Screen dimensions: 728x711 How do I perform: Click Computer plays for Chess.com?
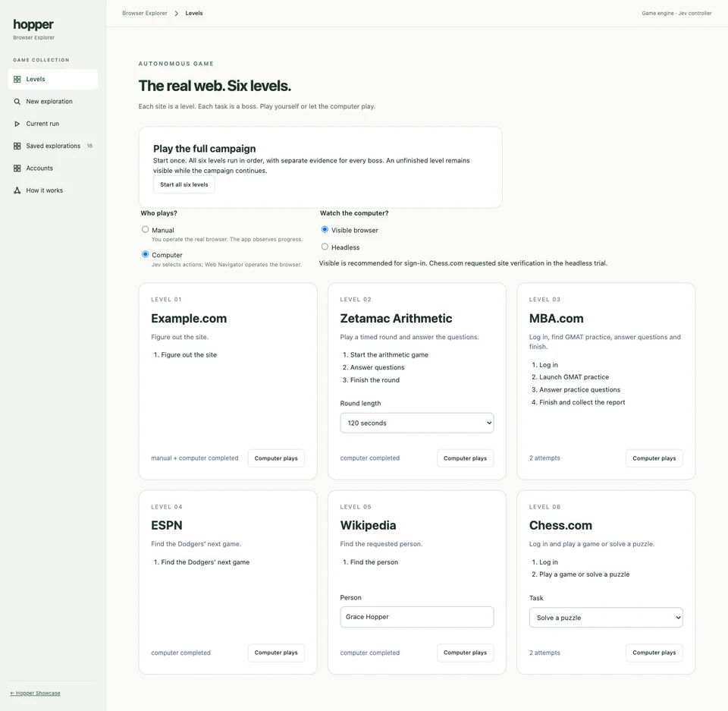pyautogui.click(x=654, y=653)
